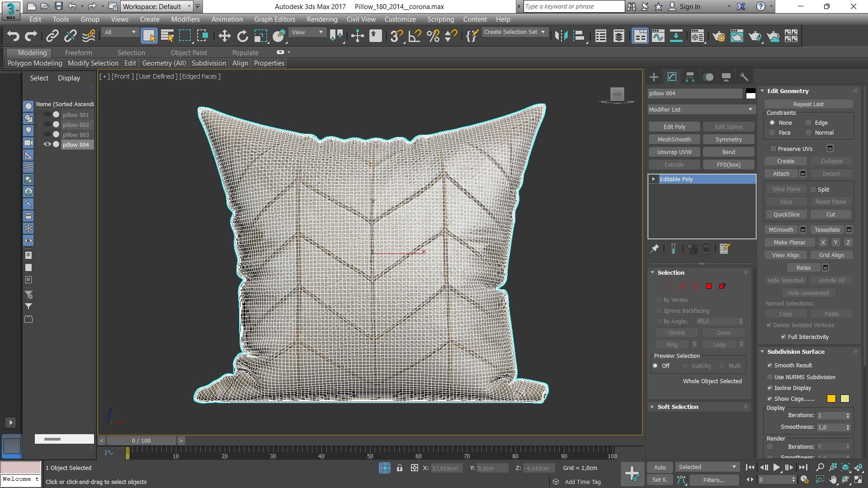Click the MeshSmooth modifier button

pyautogui.click(x=674, y=140)
